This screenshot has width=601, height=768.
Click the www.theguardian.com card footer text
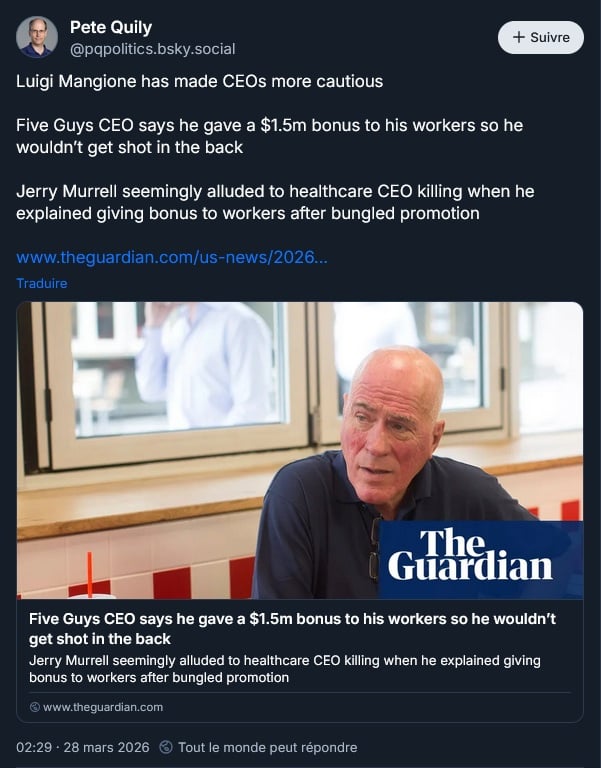(x=103, y=707)
